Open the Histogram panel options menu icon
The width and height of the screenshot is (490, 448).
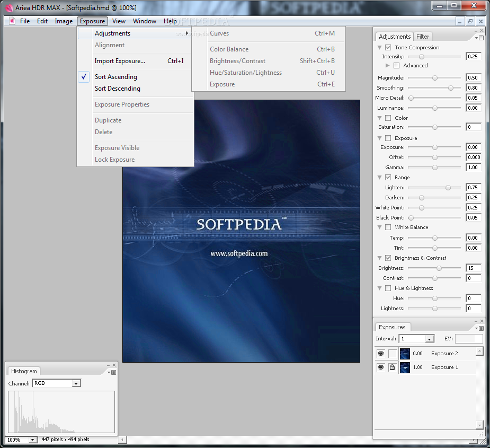(112, 372)
